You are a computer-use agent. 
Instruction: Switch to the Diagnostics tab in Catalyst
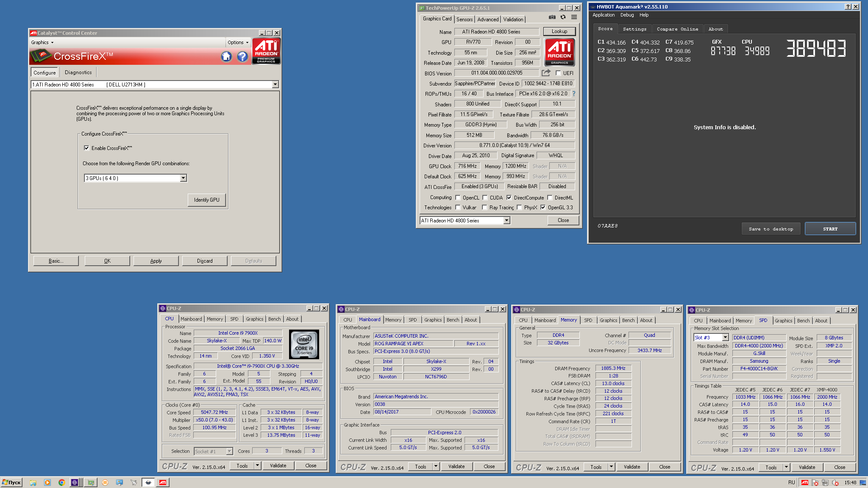coord(78,72)
